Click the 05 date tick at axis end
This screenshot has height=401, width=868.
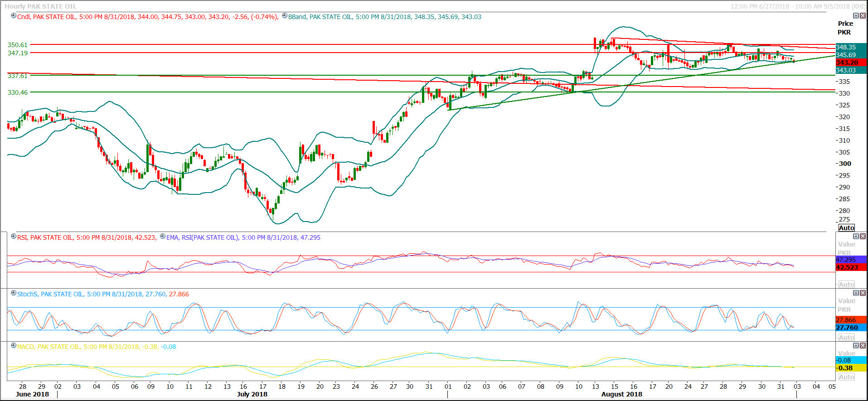pyautogui.click(x=832, y=387)
